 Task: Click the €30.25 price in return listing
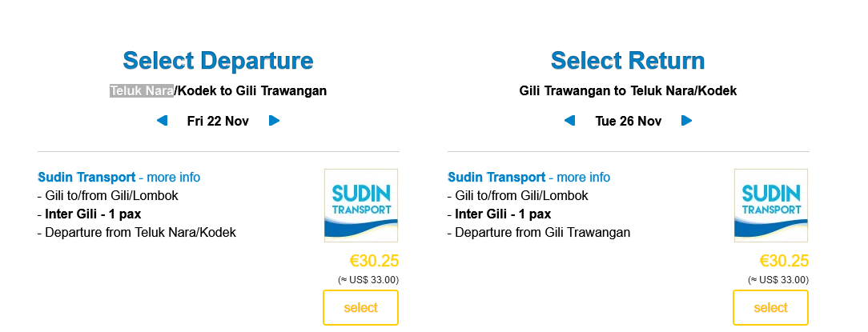pyautogui.click(x=784, y=261)
